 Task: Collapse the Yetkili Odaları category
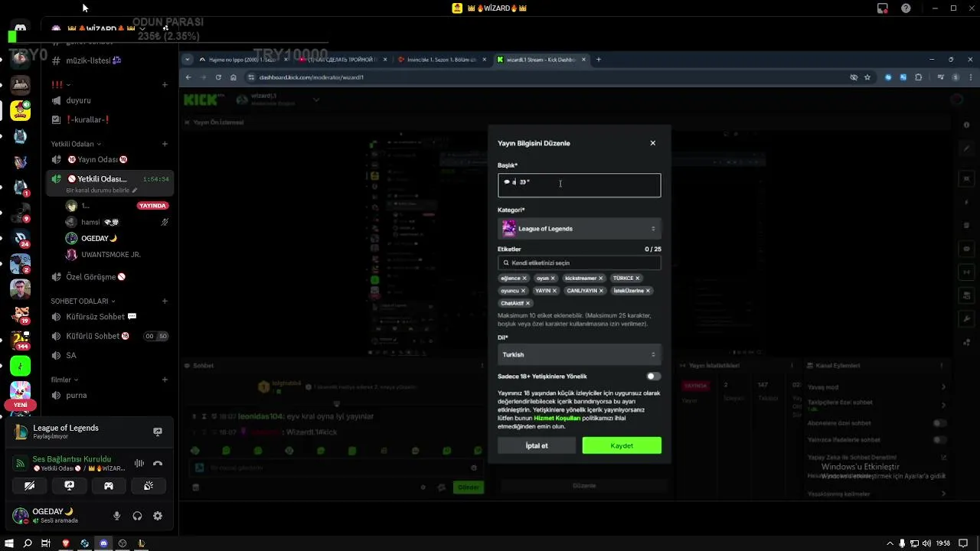(x=75, y=144)
